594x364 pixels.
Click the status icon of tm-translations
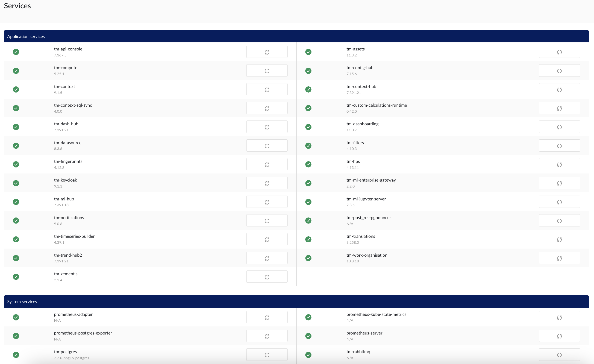pyautogui.click(x=308, y=239)
